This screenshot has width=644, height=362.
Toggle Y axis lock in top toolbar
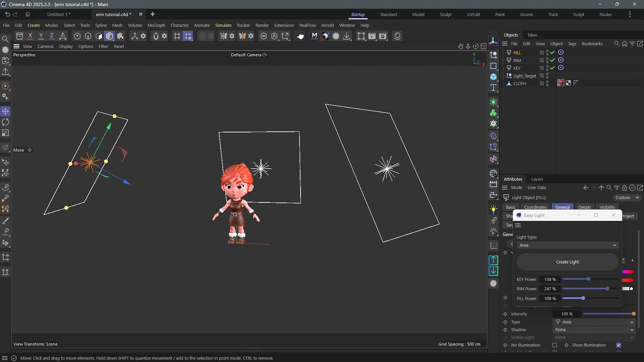[41, 36]
